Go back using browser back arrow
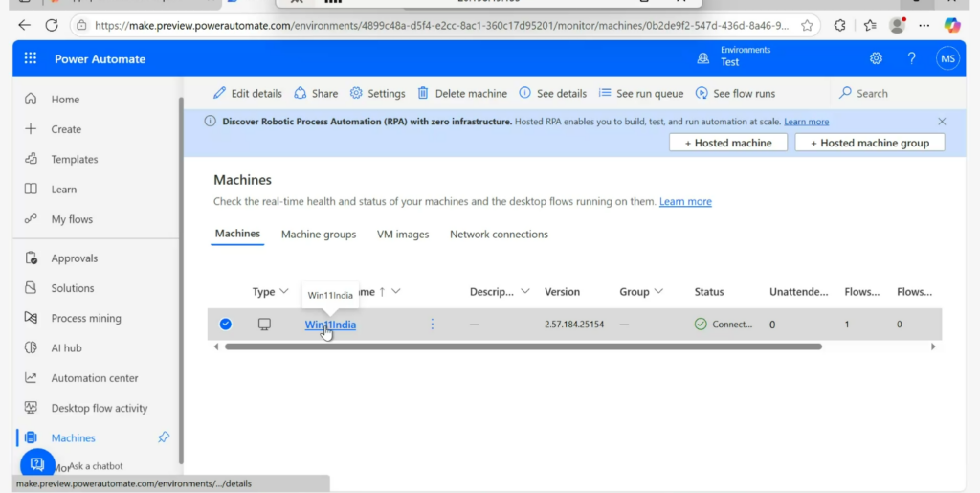 pos(24,26)
